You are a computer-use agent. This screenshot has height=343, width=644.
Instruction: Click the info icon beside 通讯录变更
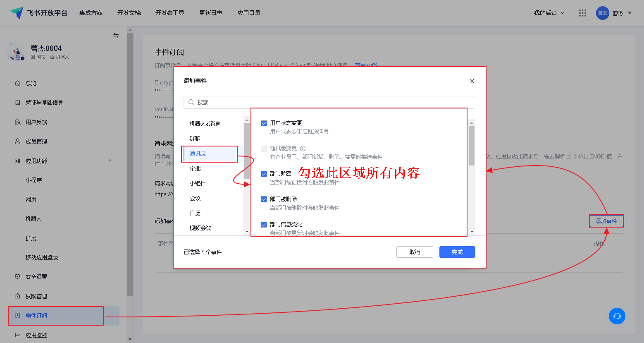tap(303, 149)
